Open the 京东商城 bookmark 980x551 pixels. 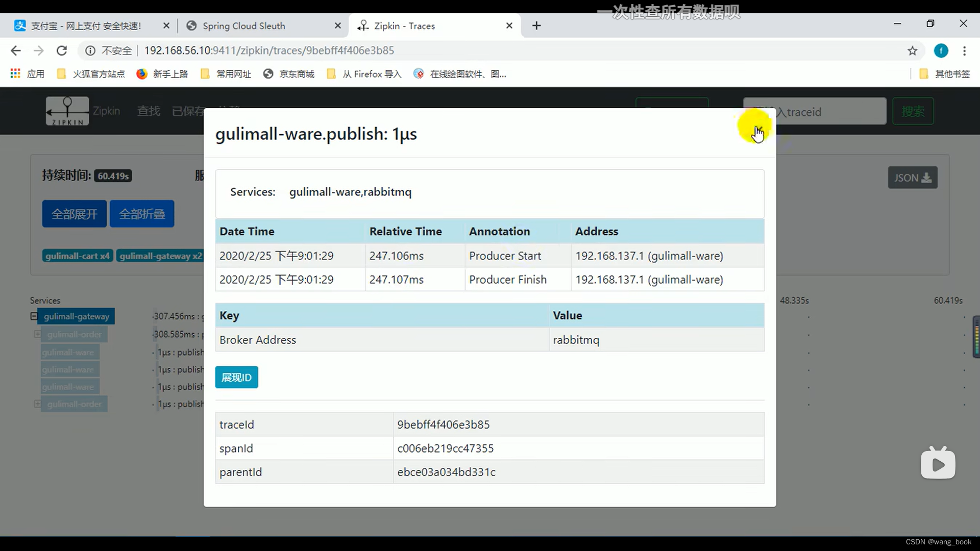[x=289, y=74]
